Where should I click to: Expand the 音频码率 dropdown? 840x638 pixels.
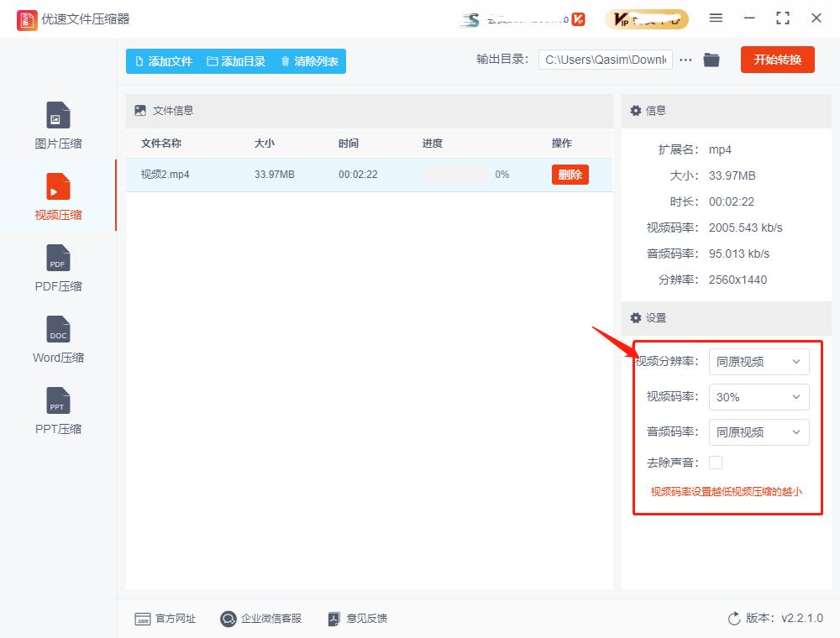coord(759,432)
